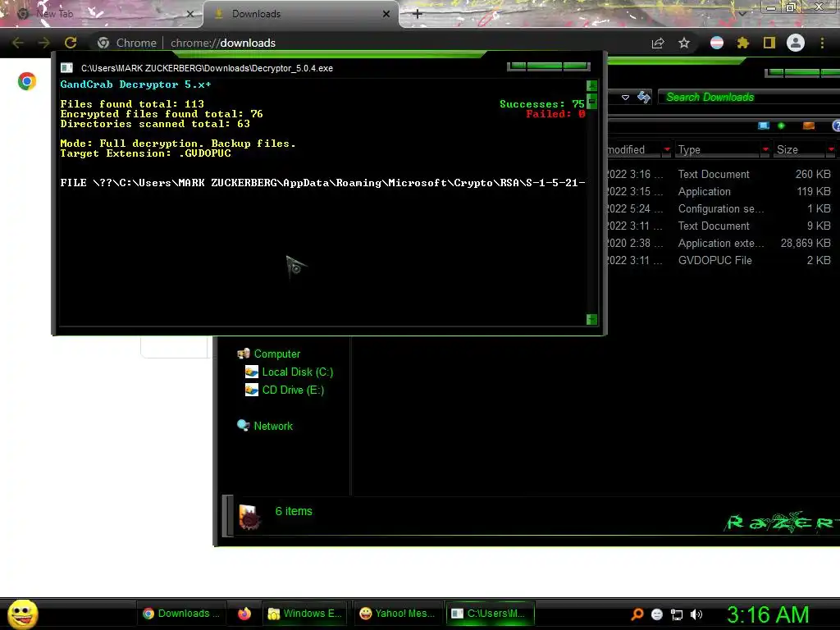The image size is (840, 630).
Task: Open the Size column filter arrow
Action: 831,149
